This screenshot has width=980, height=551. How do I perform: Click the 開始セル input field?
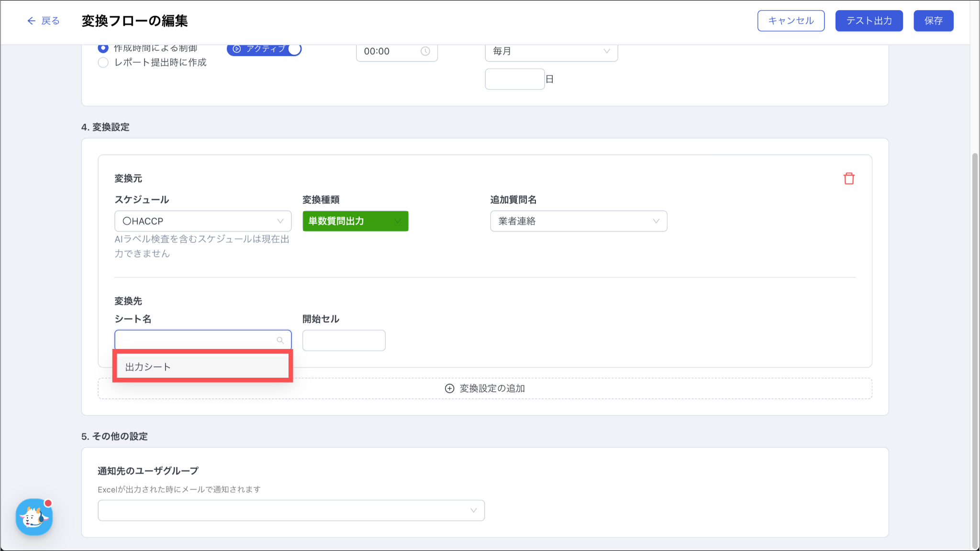point(344,340)
